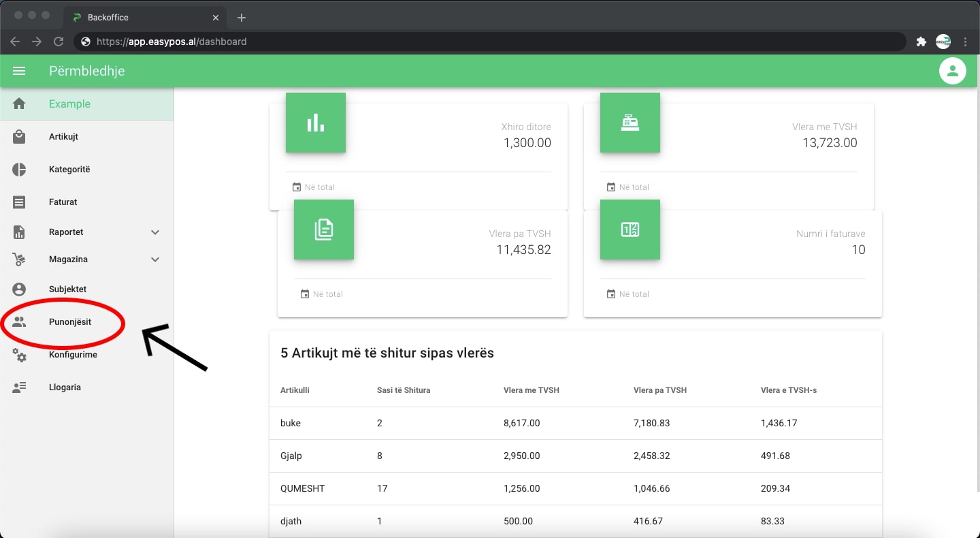
Task: Open the hamburger menu icon
Action: tap(19, 71)
